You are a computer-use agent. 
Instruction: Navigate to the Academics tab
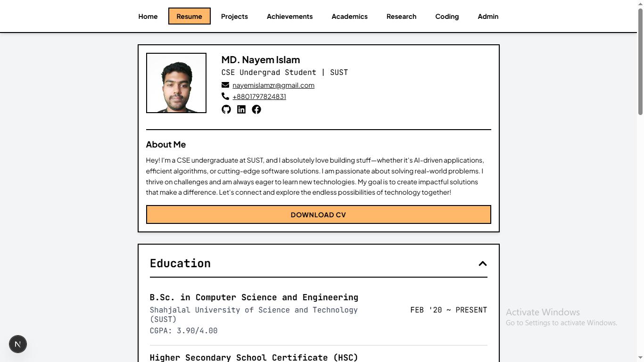tap(350, 16)
